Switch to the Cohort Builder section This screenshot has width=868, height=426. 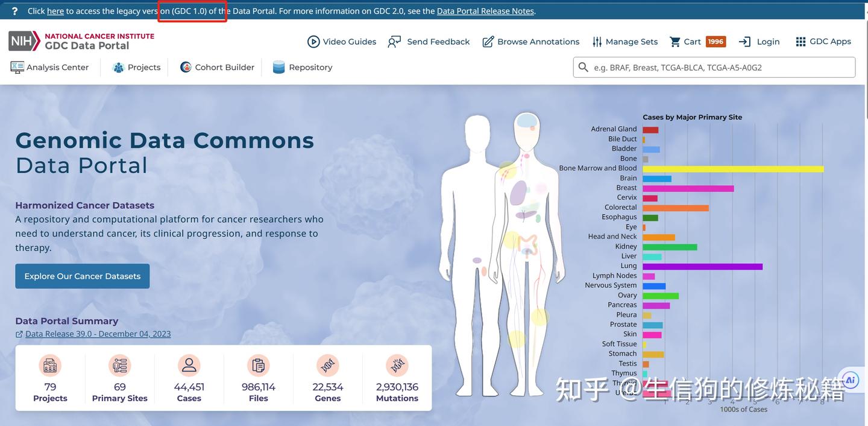pos(216,67)
